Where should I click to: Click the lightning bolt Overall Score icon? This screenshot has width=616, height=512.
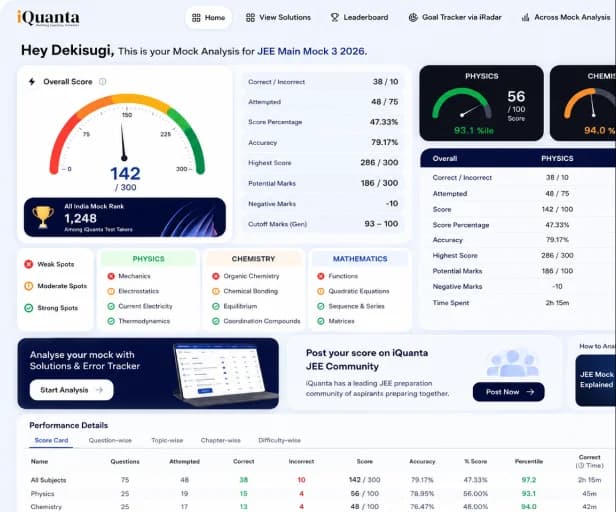coord(32,82)
